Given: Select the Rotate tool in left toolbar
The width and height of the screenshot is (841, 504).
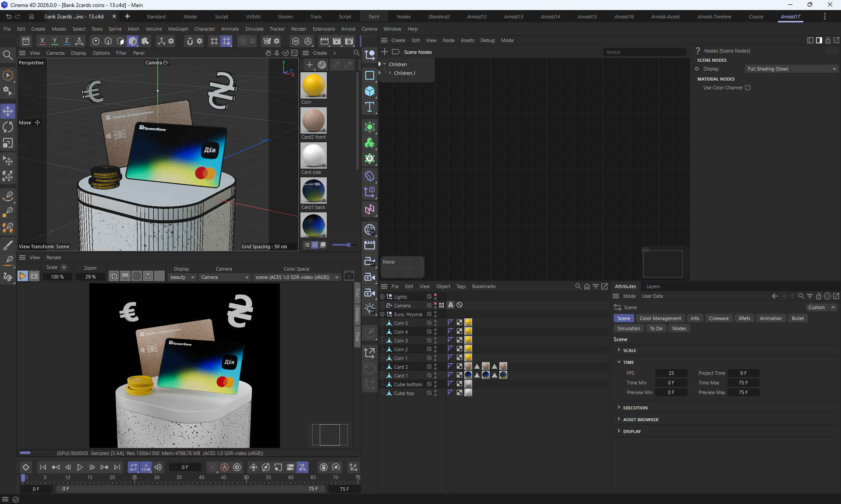Looking at the screenshot, I should pyautogui.click(x=8, y=127).
